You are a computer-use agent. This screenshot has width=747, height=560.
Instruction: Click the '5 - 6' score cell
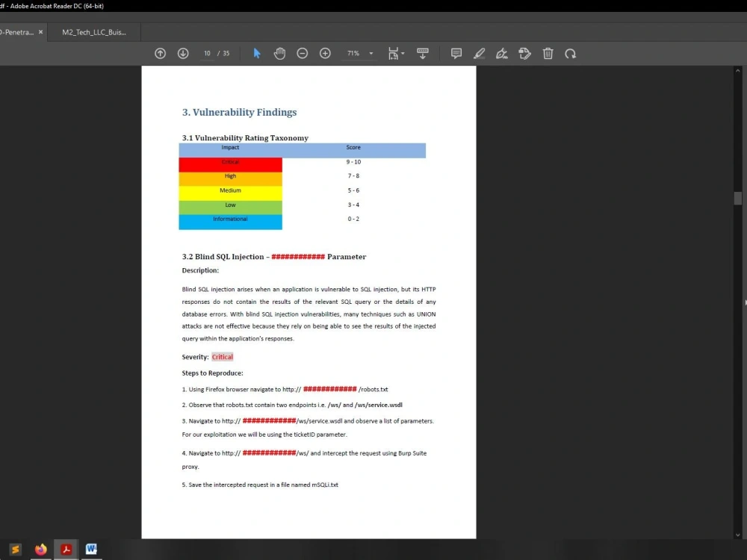[x=353, y=190]
